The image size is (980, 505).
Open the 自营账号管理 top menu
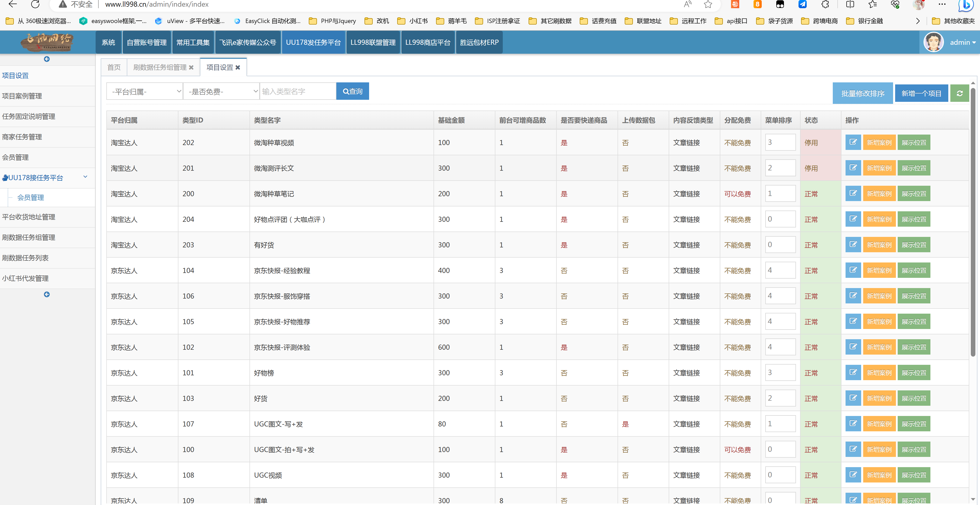tap(146, 42)
